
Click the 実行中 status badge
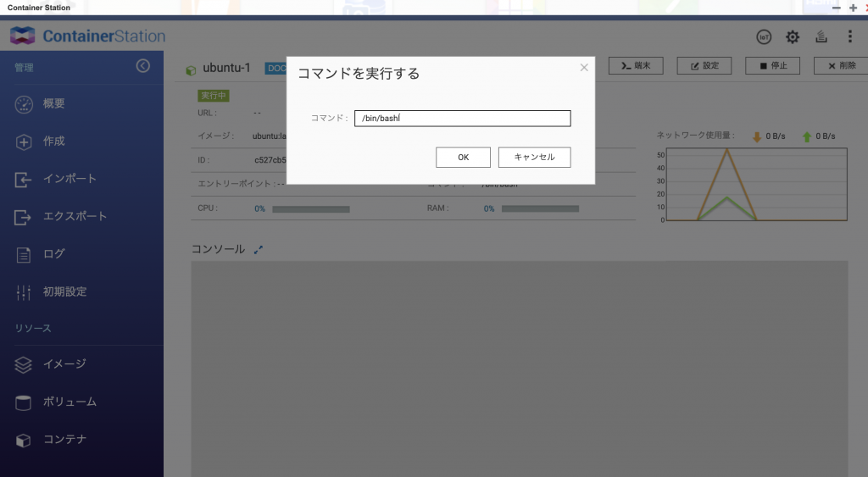(213, 96)
